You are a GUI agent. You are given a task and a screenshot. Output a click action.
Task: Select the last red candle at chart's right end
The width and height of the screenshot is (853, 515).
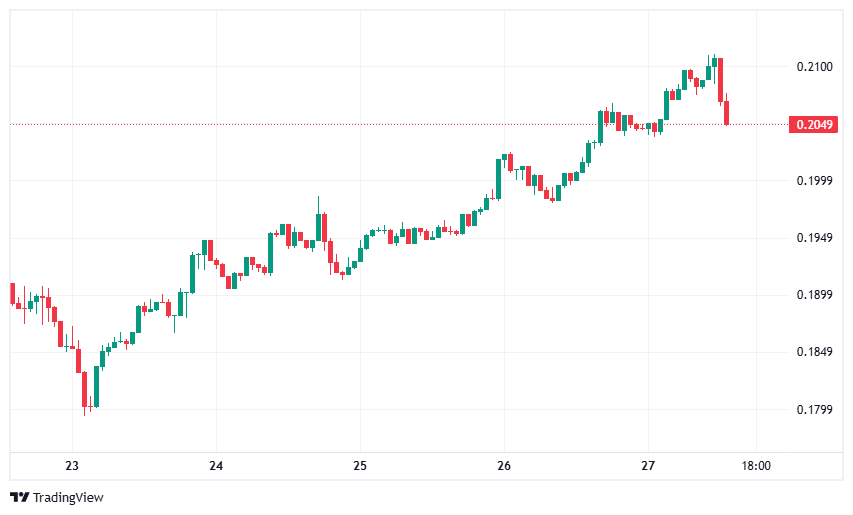point(727,113)
